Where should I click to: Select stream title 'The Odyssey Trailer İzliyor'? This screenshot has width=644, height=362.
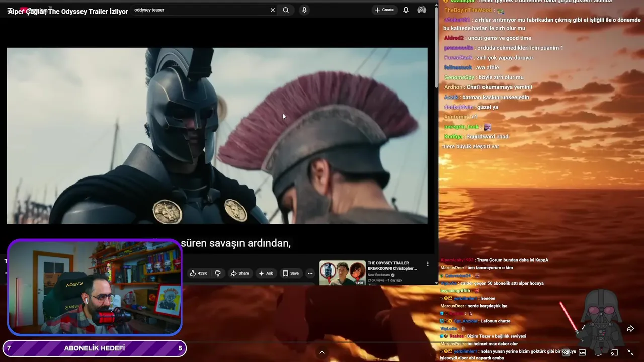(x=89, y=11)
